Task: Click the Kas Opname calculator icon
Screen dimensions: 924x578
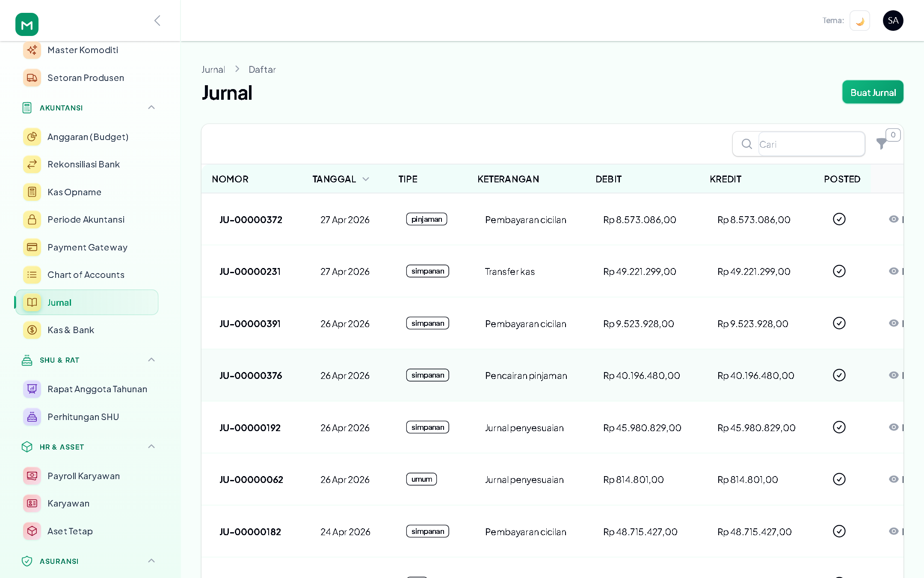Action: pyautogui.click(x=32, y=192)
